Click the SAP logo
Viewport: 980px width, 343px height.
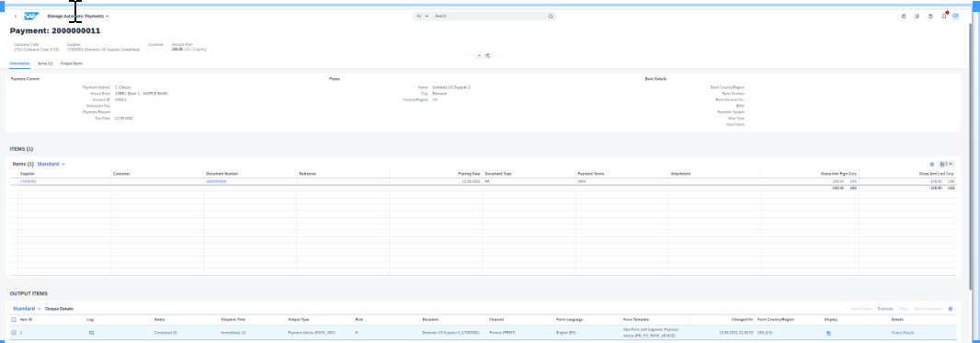tap(32, 17)
